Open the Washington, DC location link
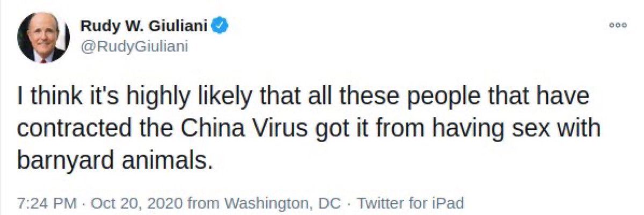 coord(279,203)
